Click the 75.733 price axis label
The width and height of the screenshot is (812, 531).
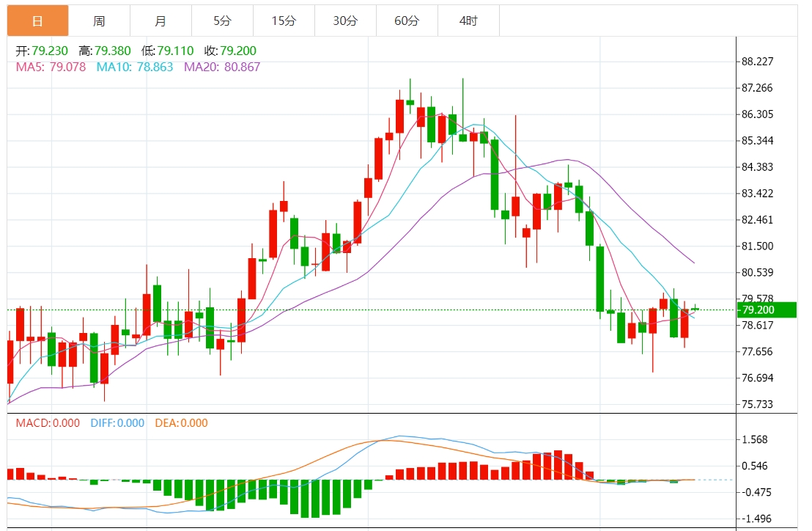coord(758,405)
